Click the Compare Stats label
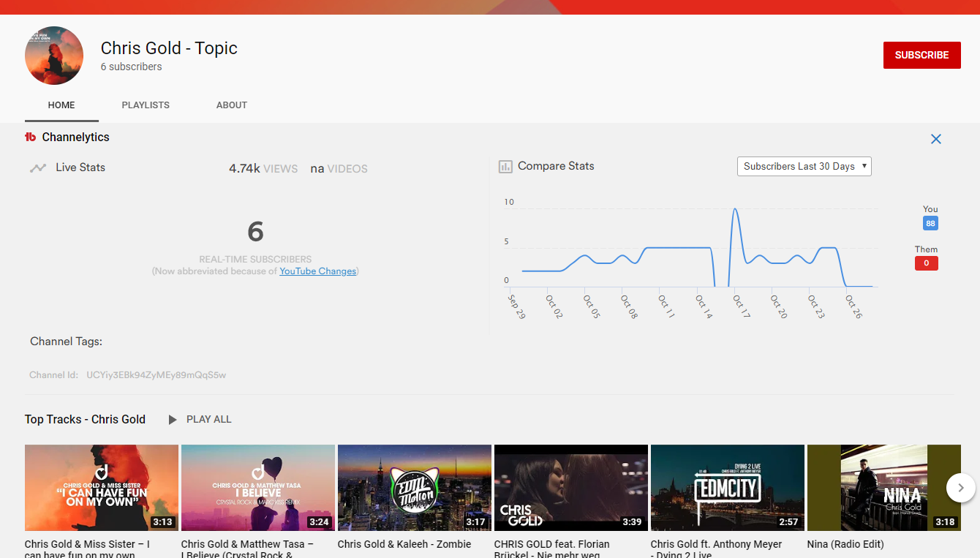 (556, 166)
